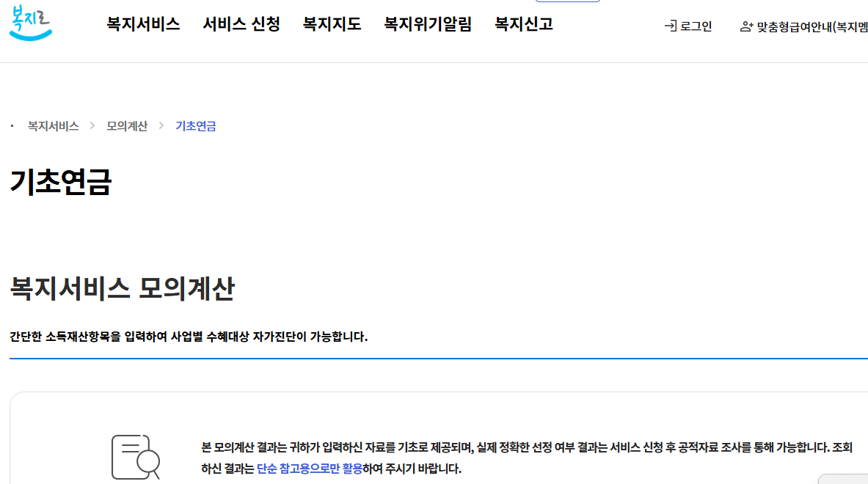Click the person-plus icon beside 맞춤형급여안내
This screenshot has width=868, height=484.
coord(745,25)
